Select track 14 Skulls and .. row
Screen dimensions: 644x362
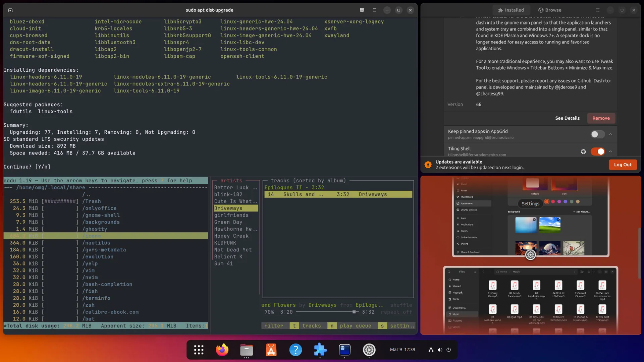[338, 194]
